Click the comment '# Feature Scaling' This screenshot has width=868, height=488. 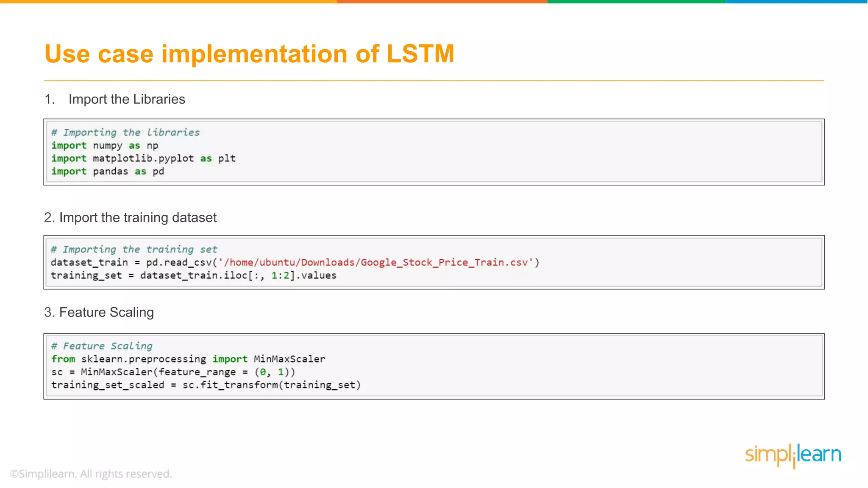tap(102, 346)
